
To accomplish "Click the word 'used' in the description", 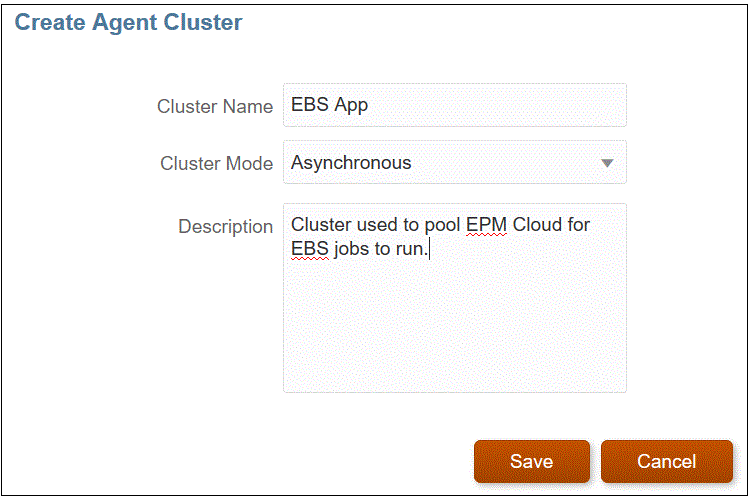I will pyautogui.click(x=377, y=225).
